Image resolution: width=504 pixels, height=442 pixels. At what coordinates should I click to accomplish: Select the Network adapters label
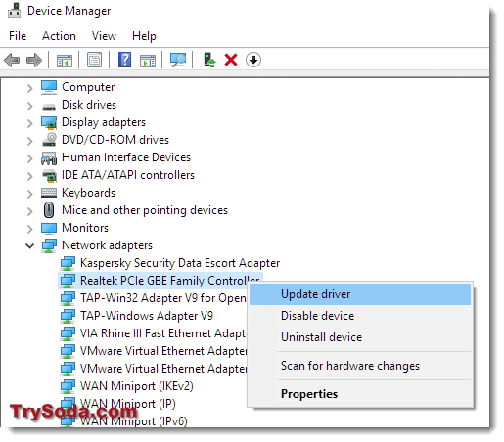(x=107, y=245)
